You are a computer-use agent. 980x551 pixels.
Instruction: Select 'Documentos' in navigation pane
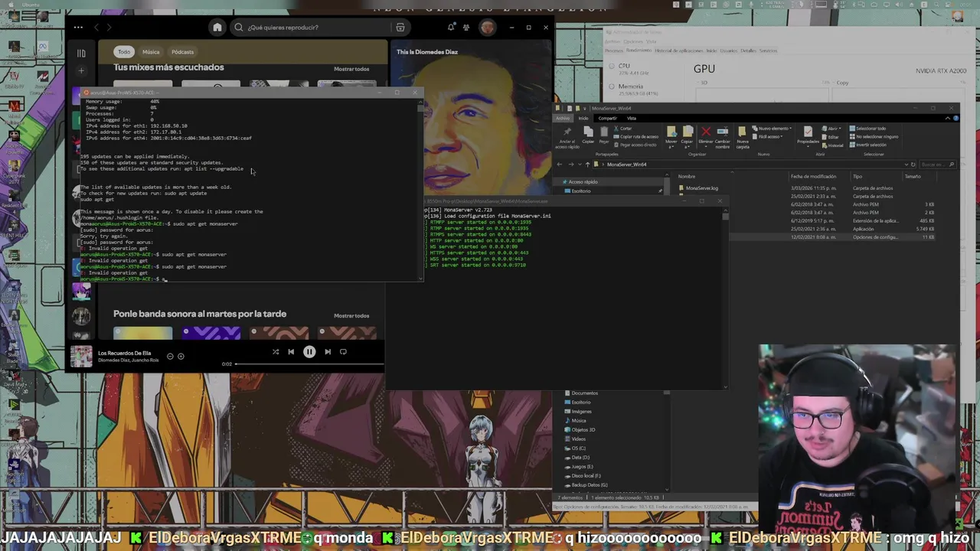[x=585, y=393]
